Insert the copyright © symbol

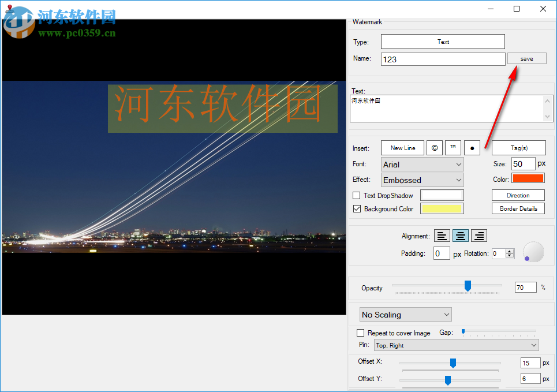(x=434, y=148)
